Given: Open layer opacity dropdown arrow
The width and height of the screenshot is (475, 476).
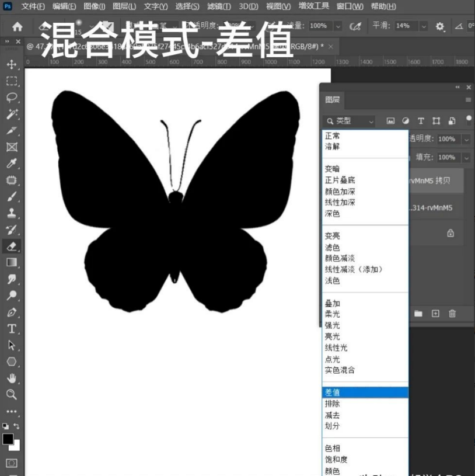Looking at the screenshot, I should coord(466,140).
